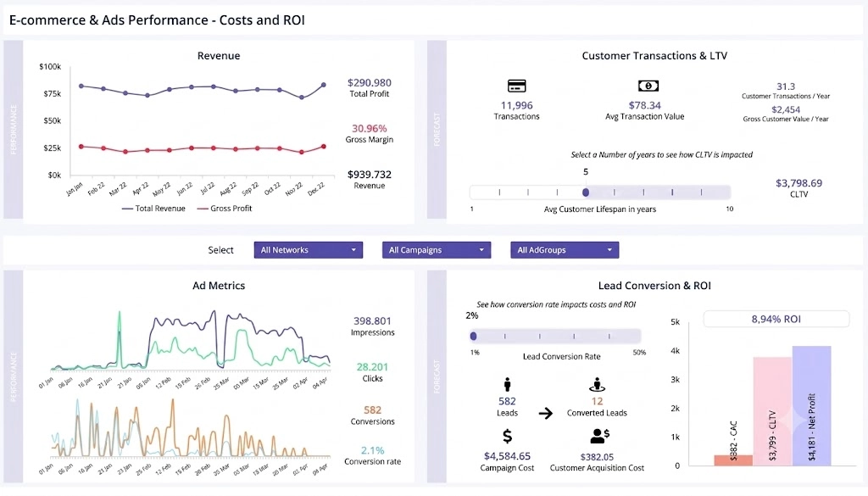Click the '$290.980' Total Profit value

[370, 82]
